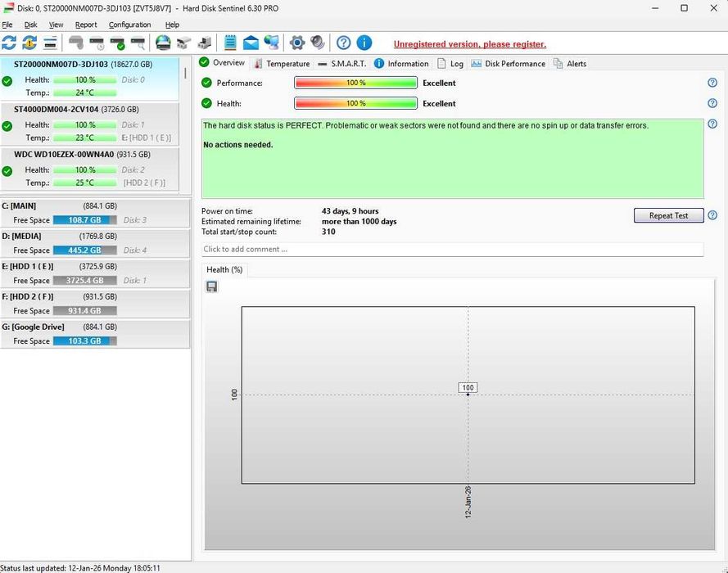Open the gear configuration icon
The height and width of the screenshot is (573, 728).
[x=296, y=43]
